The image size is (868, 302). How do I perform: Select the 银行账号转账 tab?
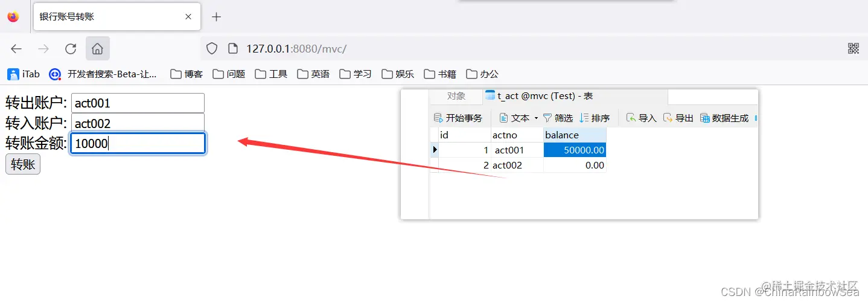point(116,17)
